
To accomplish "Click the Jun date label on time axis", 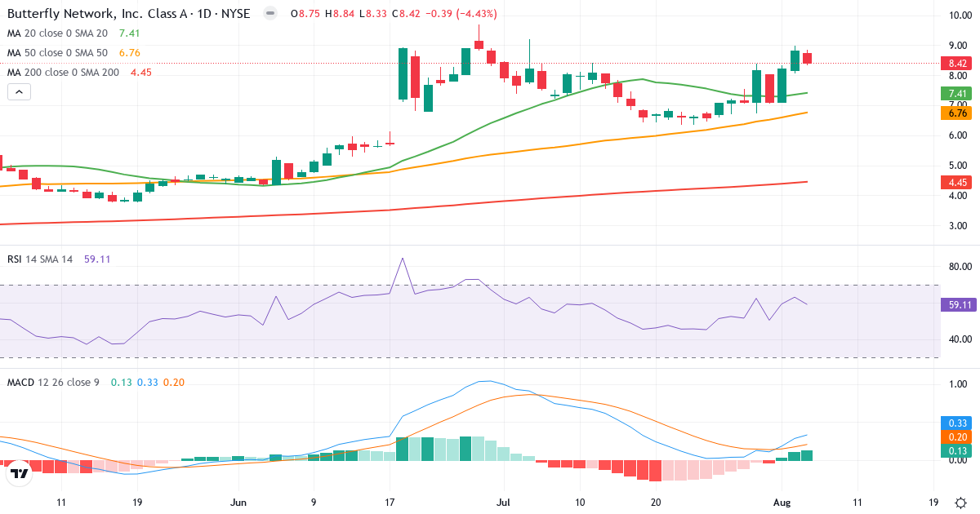I will [x=238, y=503].
